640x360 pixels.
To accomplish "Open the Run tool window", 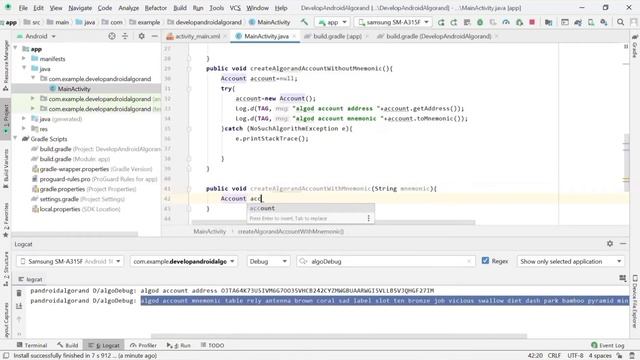I will pyautogui.click(x=179, y=345).
